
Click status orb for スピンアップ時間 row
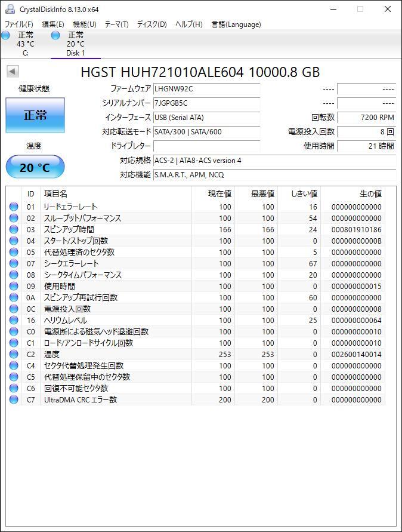click(14, 229)
